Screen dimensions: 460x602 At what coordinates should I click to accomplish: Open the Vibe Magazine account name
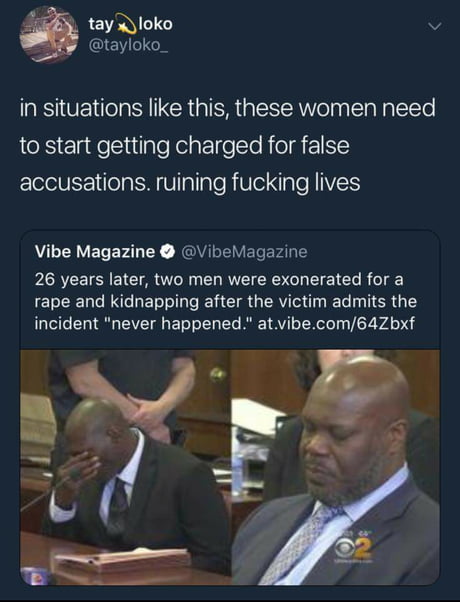95,251
